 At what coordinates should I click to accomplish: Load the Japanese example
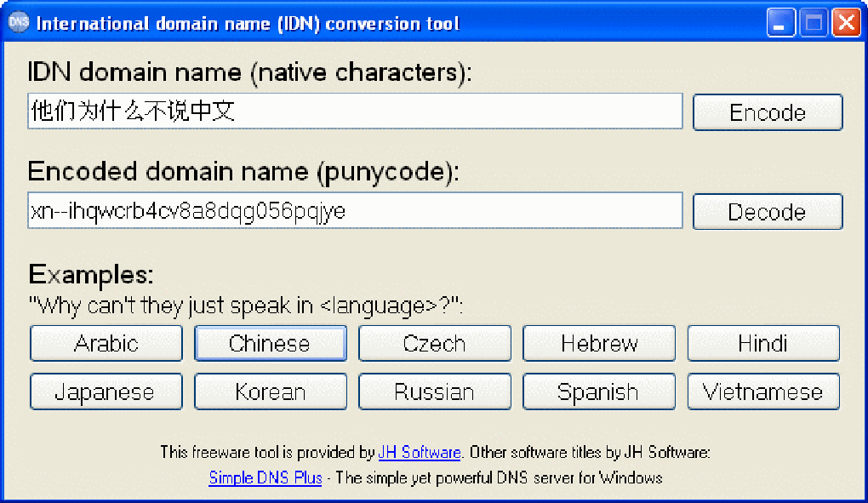click(106, 392)
